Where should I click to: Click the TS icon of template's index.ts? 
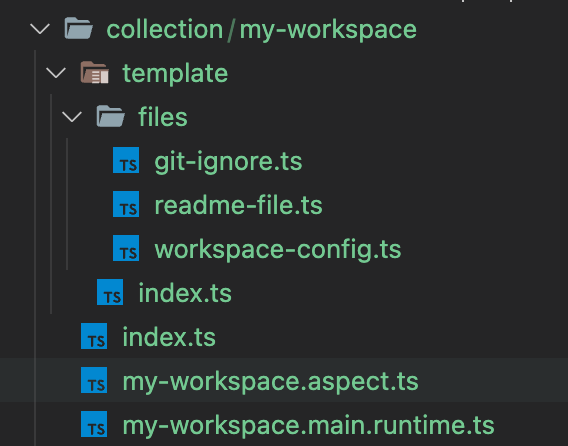tap(110, 292)
